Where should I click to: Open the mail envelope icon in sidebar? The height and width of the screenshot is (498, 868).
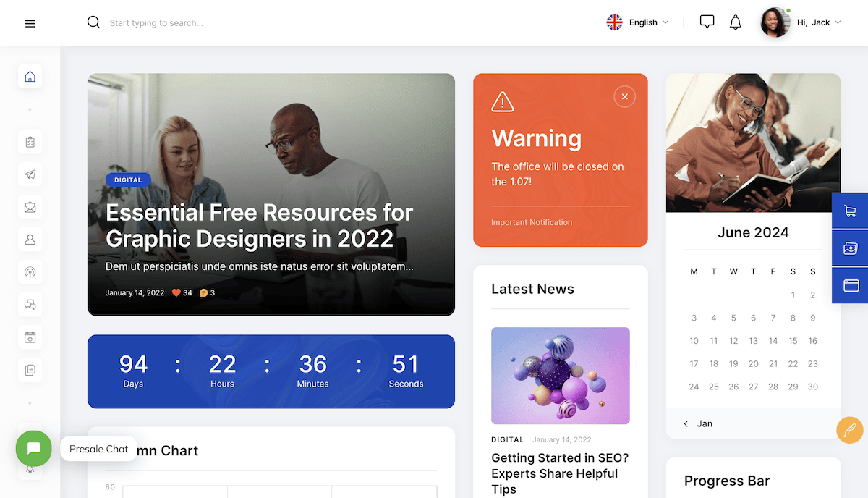coord(30,207)
